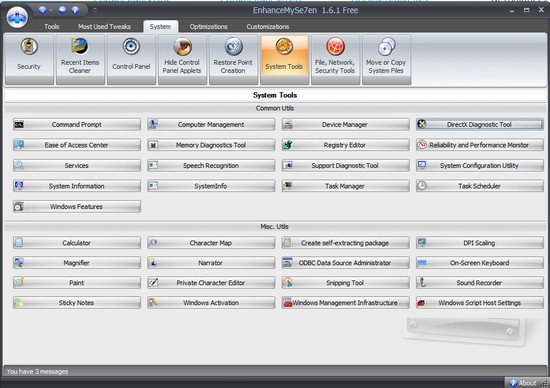Open Private Character Editor
550x388 pixels.
211,283
